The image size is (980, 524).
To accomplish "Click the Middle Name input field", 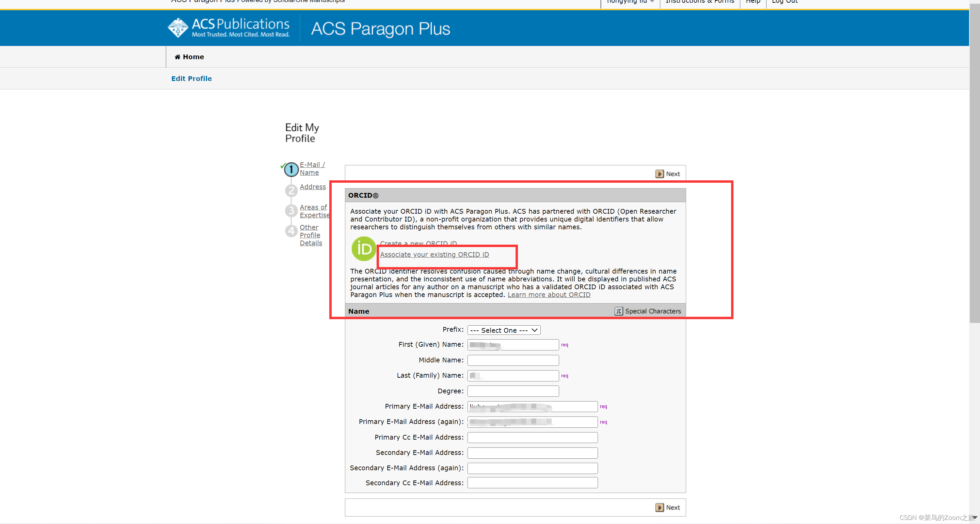I will pos(513,360).
